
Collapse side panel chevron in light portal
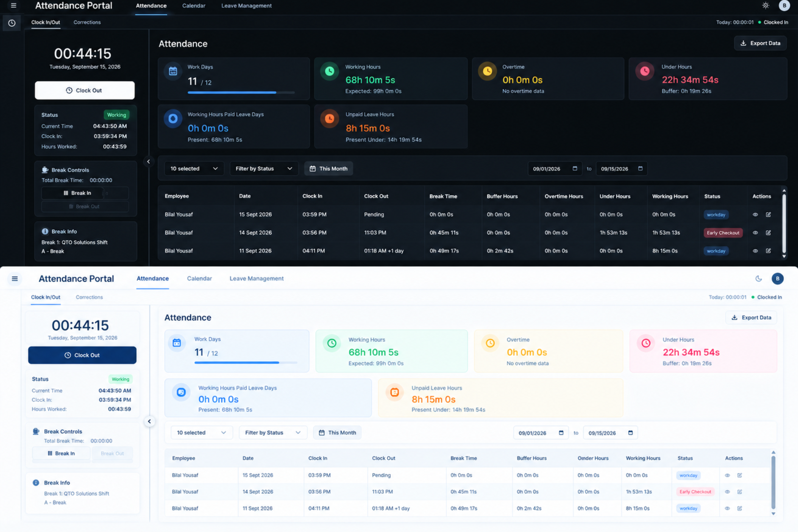click(149, 421)
